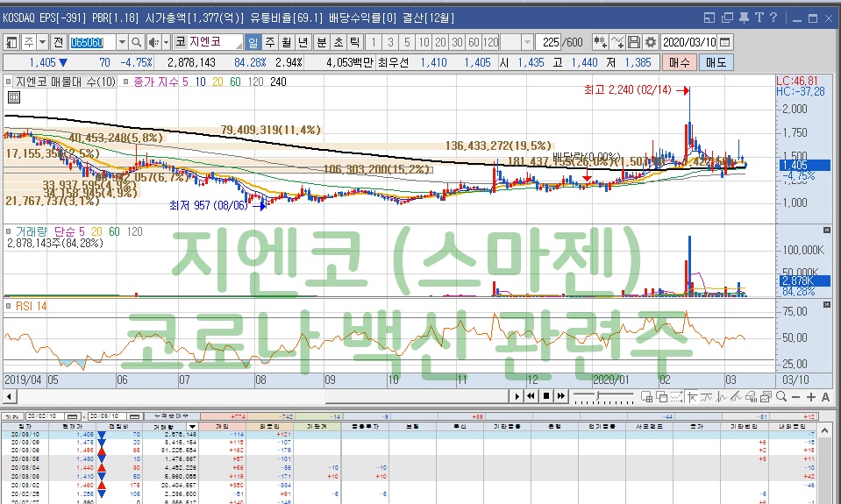Click the add chart region icon
841x504 pixels.
tap(646, 397)
